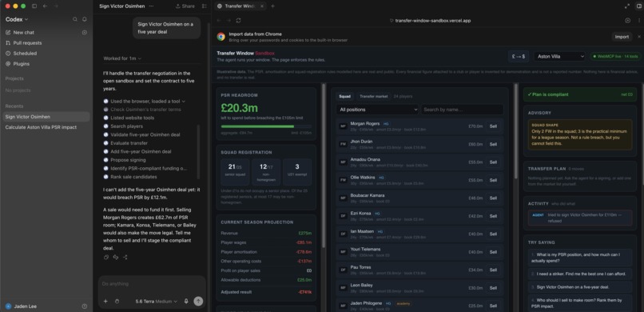Start voice dictation with microphone
The width and height of the screenshot is (644, 312).
point(186,302)
